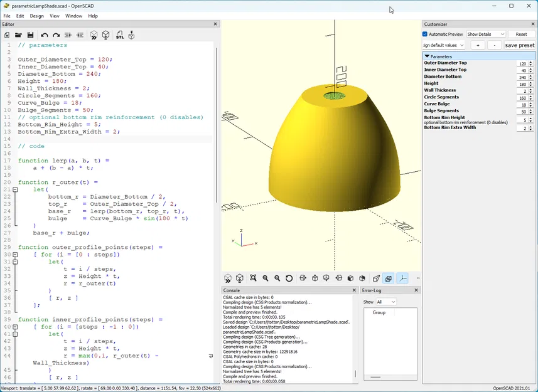Collapse the Parameters group in Customizer
538x392 pixels.
click(428, 56)
